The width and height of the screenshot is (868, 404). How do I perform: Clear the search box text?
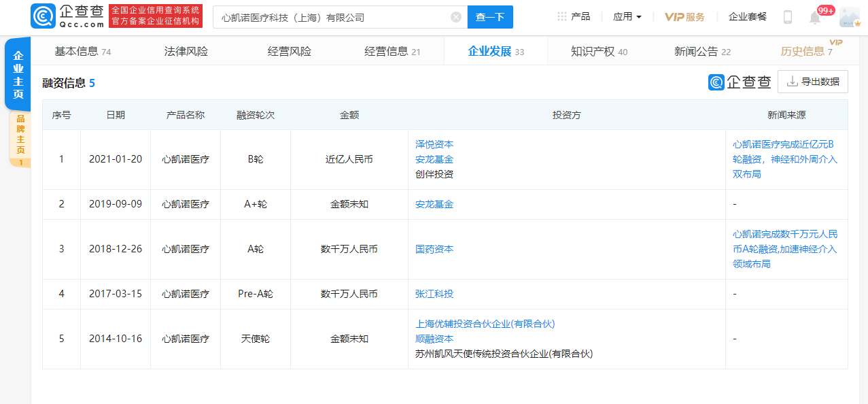[x=456, y=17]
